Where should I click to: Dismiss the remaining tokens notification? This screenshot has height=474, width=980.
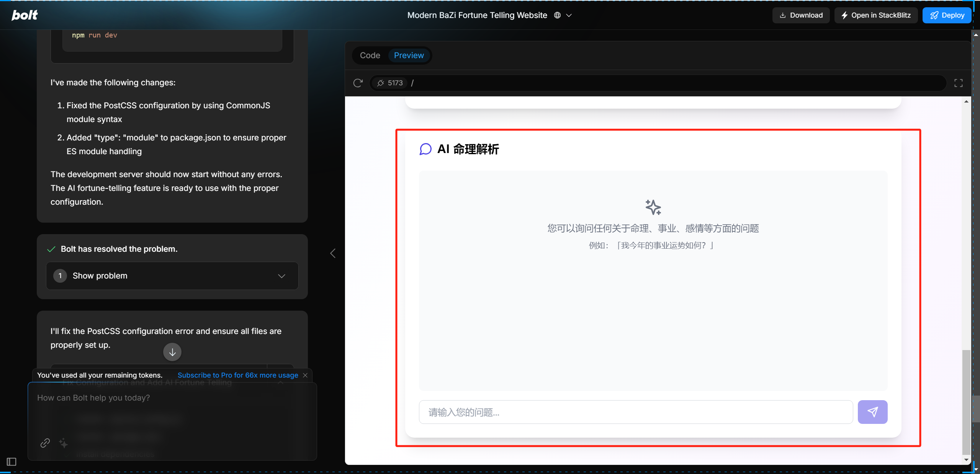coord(305,375)
